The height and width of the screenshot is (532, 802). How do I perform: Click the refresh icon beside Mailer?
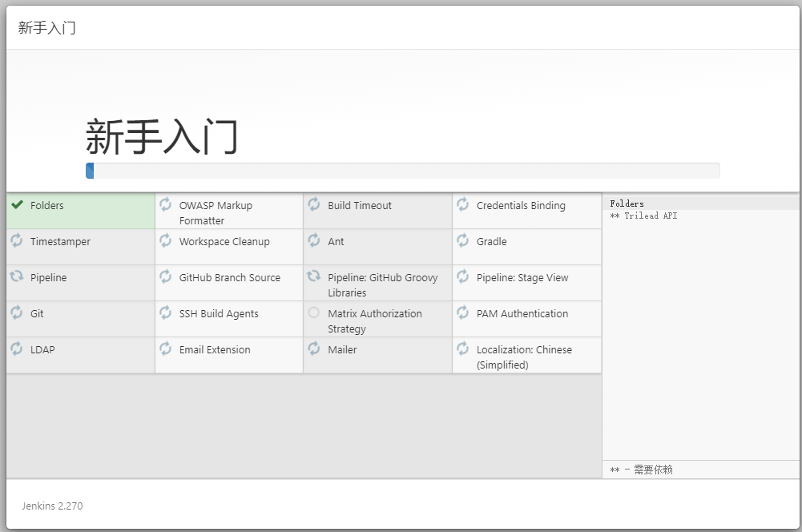[314, 349]
